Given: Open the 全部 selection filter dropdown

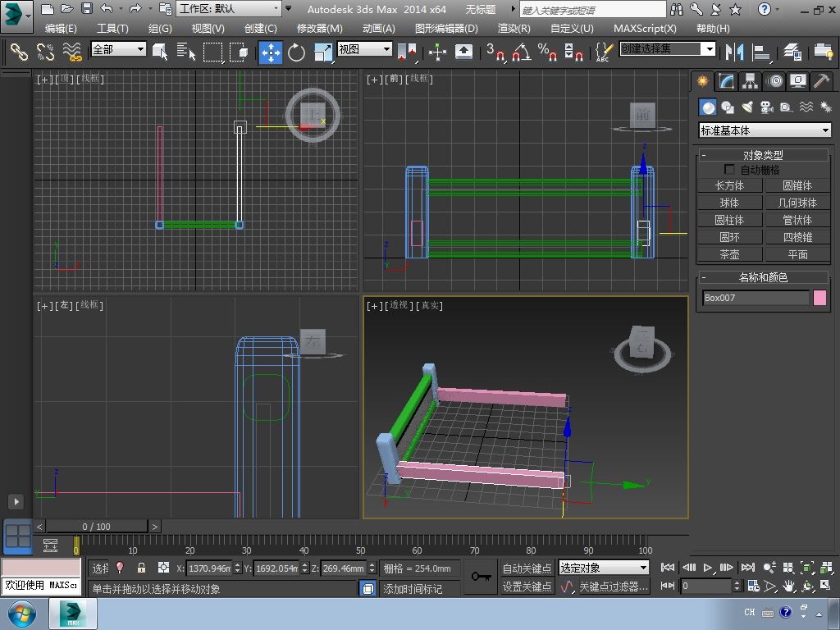Looking at the screenshot, I should [x=119, y=49].
